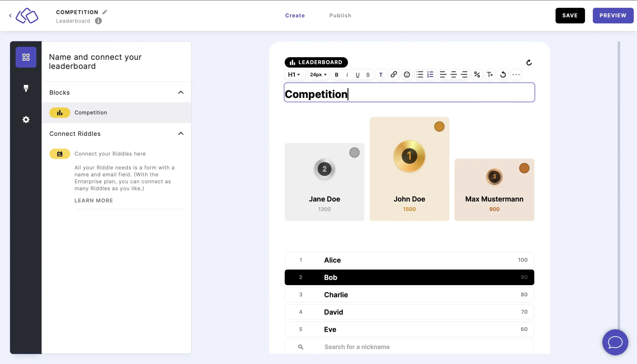
Task: Toggle bold formatting
Action: point(336,75)
